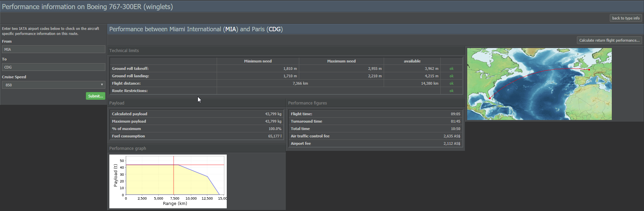Click the Fuel consumption value 65,177 l
This screenshot has width=644, height=211.
point(275,136)
